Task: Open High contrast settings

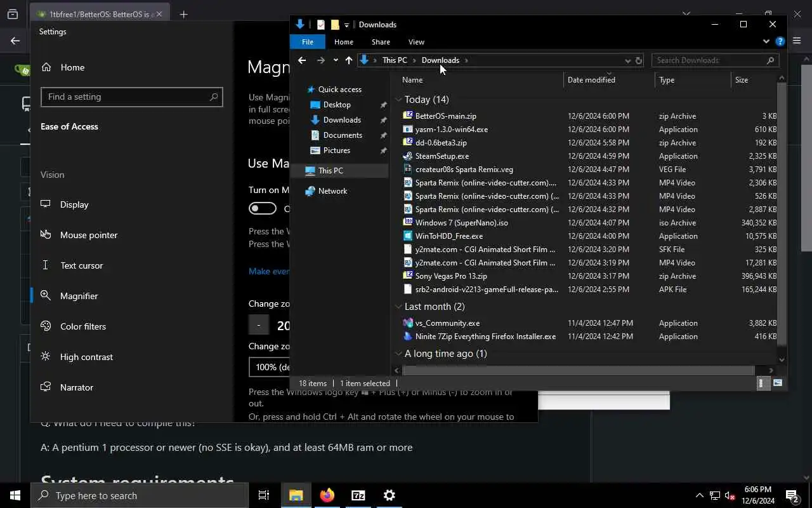Action: [86, 357]
